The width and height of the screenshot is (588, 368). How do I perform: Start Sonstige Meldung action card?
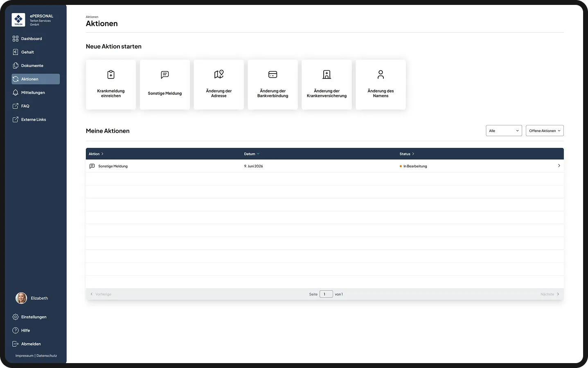point(165,85)
